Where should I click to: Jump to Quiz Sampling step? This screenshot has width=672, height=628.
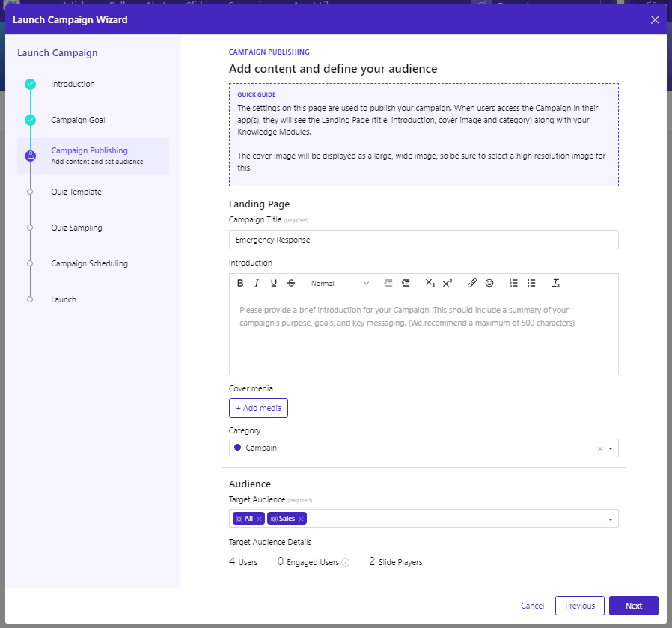tap(77, 228)
